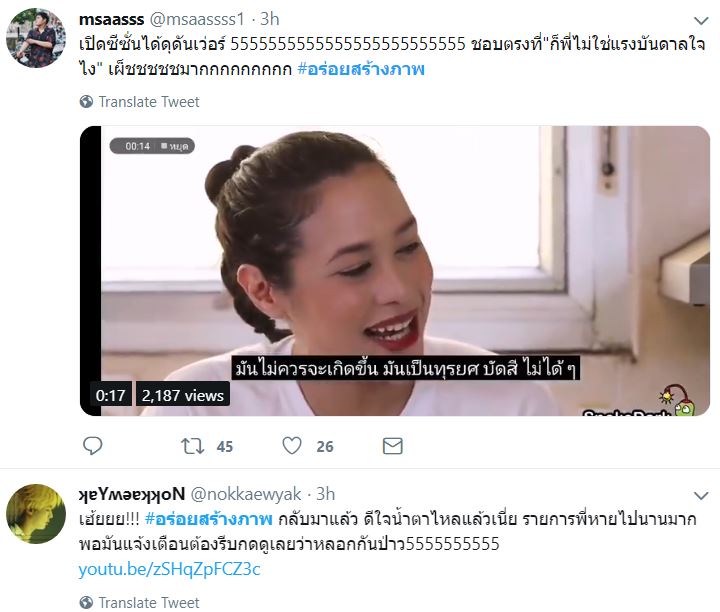
Task: Click the 3h timestamp on msaasss tweet
Action: pos(270,19)
